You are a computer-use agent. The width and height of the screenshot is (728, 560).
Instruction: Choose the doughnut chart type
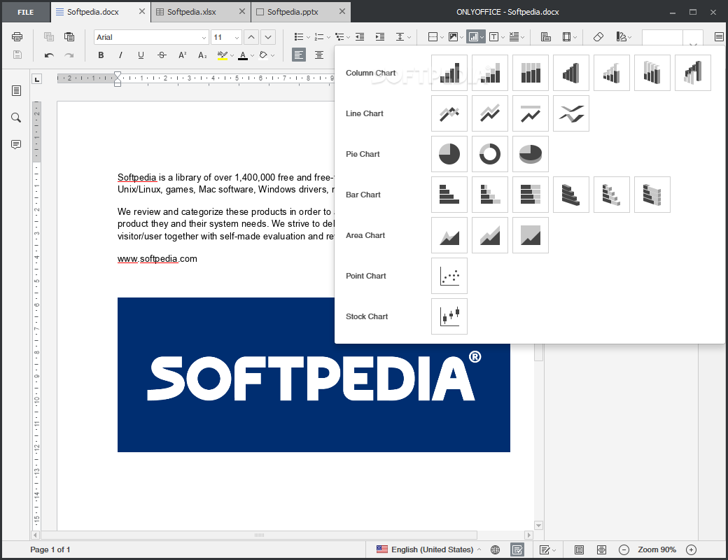(x=490, y=154)
